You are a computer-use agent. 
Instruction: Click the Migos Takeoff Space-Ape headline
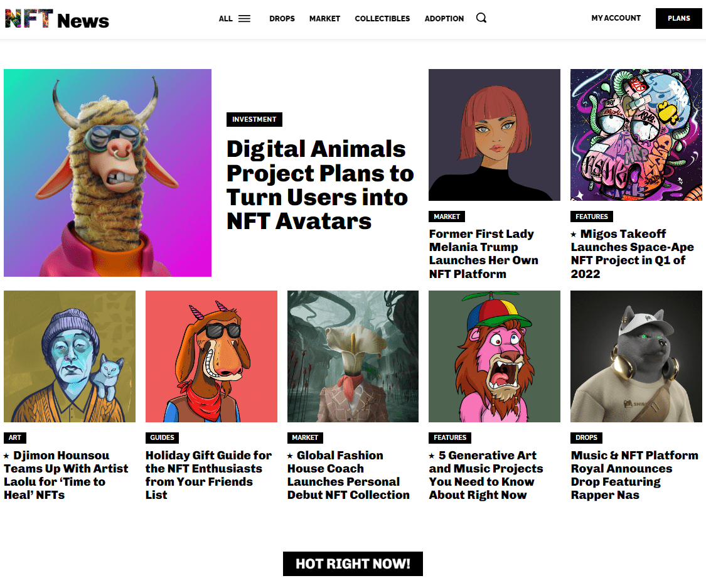point(628,254)
